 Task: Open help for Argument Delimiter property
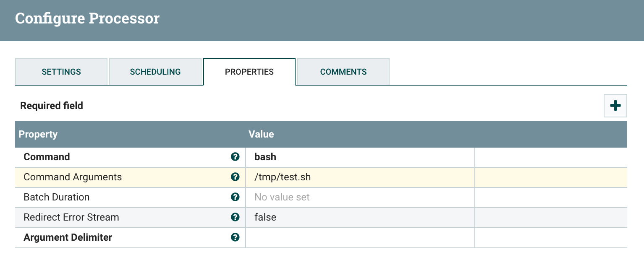coord(235,237)
